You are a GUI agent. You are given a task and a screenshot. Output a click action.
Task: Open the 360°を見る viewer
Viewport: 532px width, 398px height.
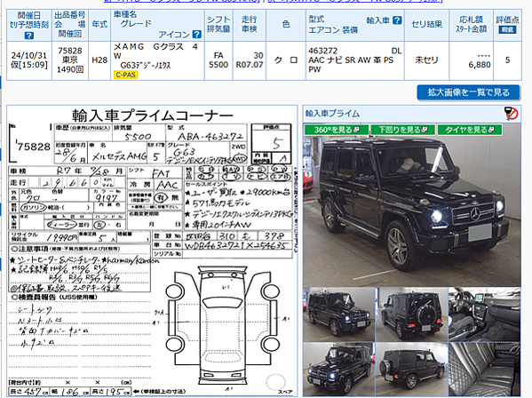tap(337, 130)
